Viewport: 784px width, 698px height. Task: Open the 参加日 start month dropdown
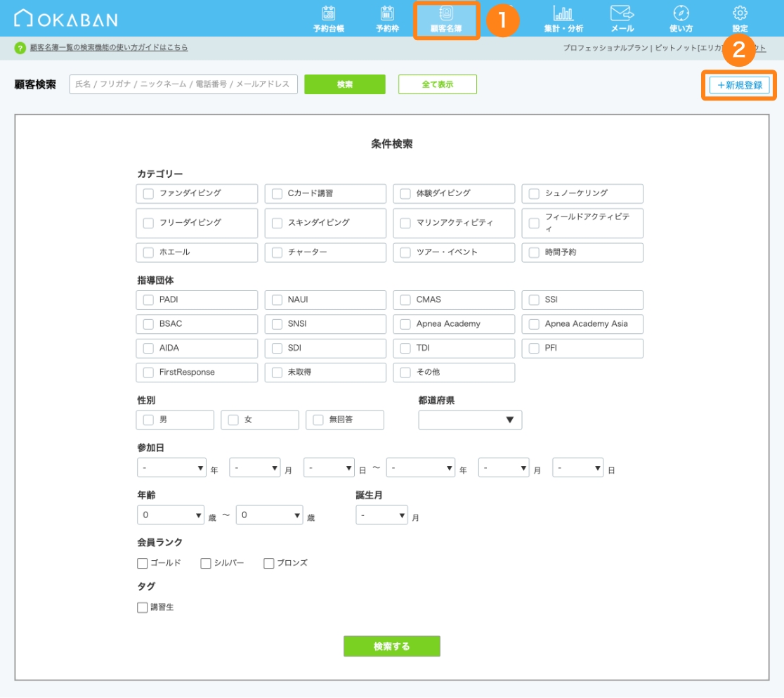[x=254, y=468]
